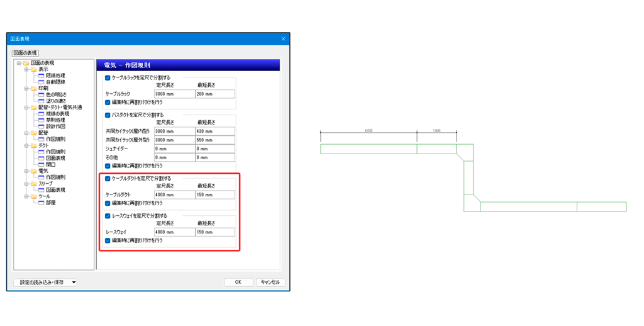644x326 pixels.
Task: Toggle ケーブルダクトを定尺で分割する checkbox
Action: point(108,179)
